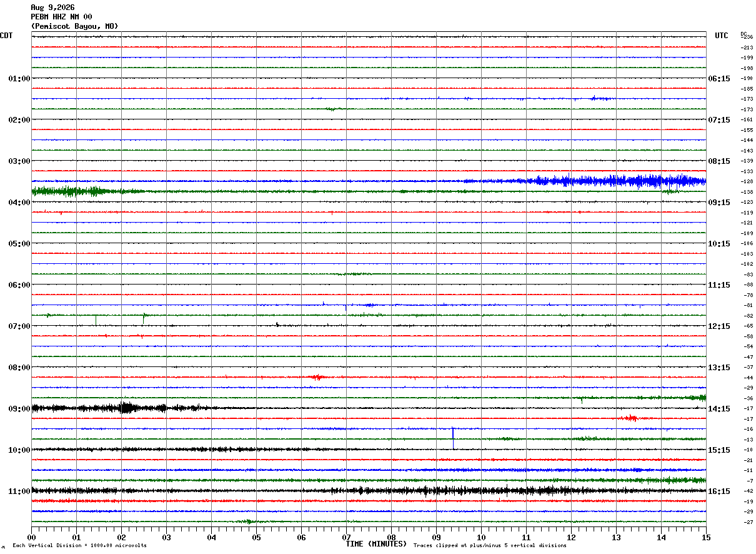Click the UTC column header
The height and width of the screenshot is (554, 756).
click(722, 36)
